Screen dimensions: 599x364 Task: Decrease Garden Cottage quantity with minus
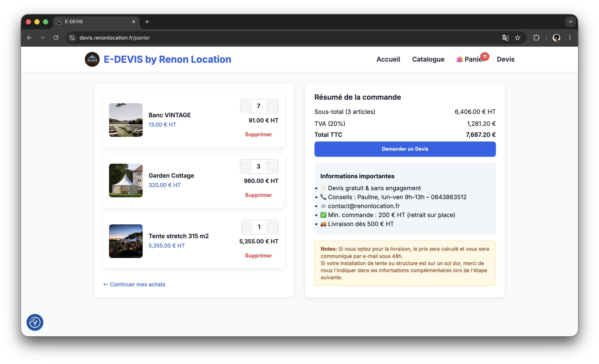[x=246, y=167]
